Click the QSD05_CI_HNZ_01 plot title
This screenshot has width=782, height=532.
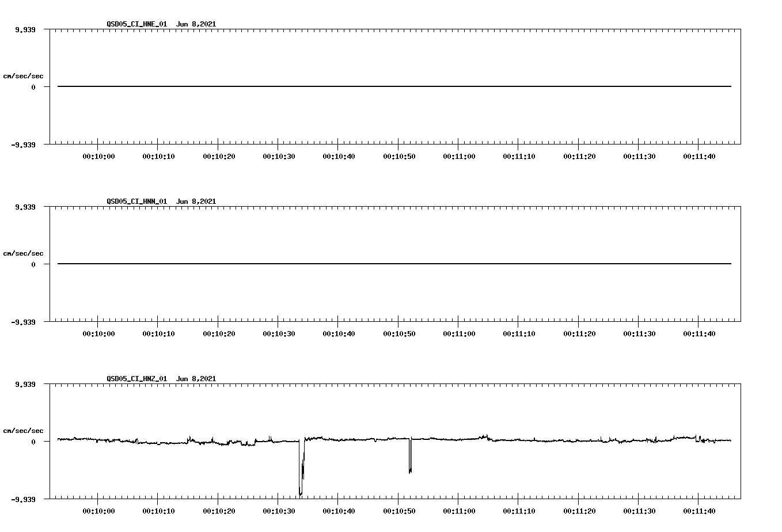pyautogui.click(x=161, y=379)
